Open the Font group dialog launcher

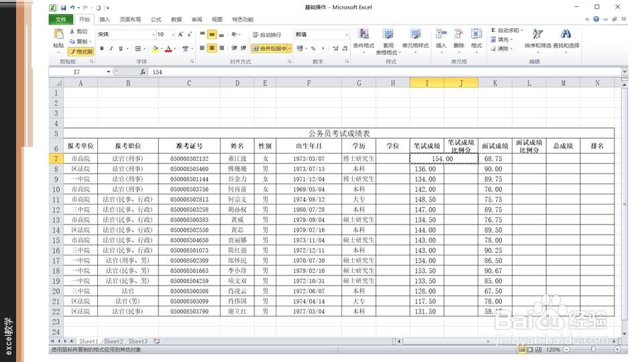pyautogui.click(x=192, y=62)
